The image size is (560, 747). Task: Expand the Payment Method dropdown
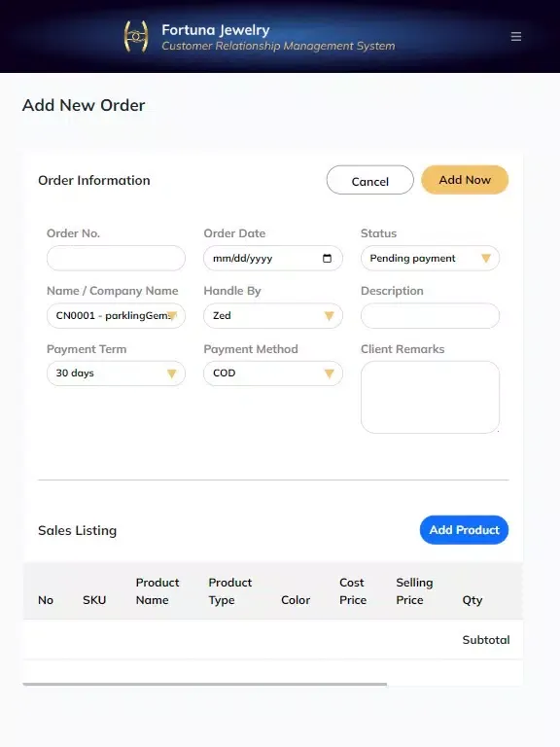click(273, 373)
